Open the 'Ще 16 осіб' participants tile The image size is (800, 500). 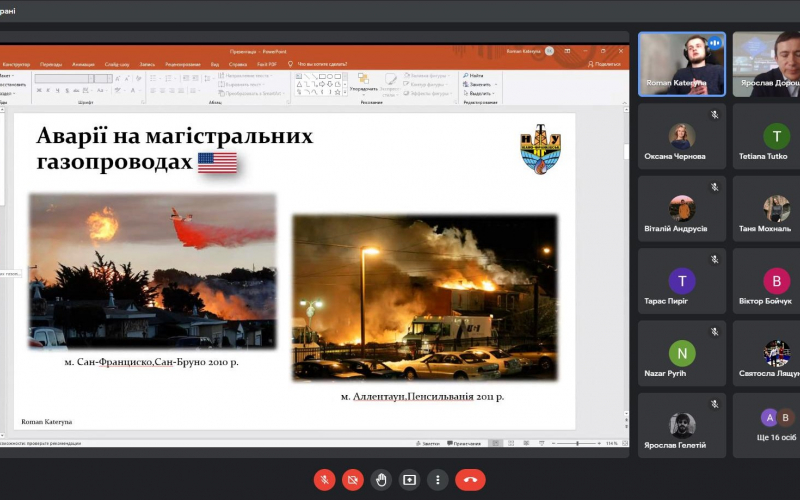pyautogui.click(x=766, y=425)
